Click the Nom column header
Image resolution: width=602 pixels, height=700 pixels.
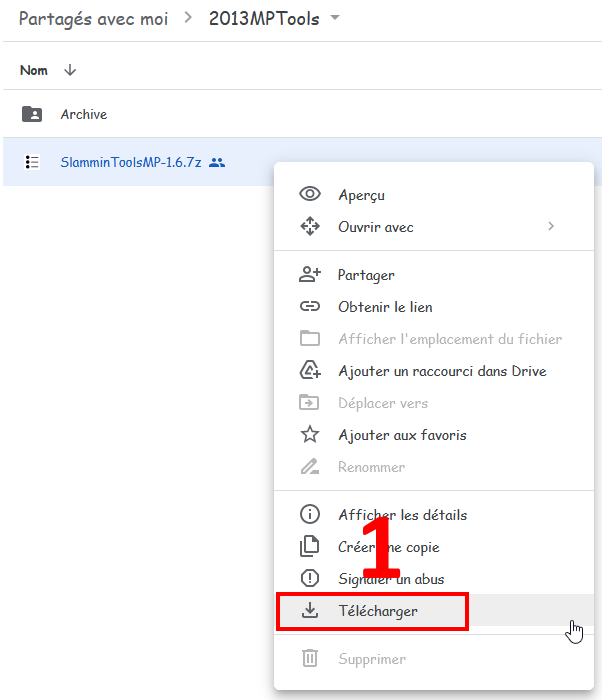click(x=34, y=70)
